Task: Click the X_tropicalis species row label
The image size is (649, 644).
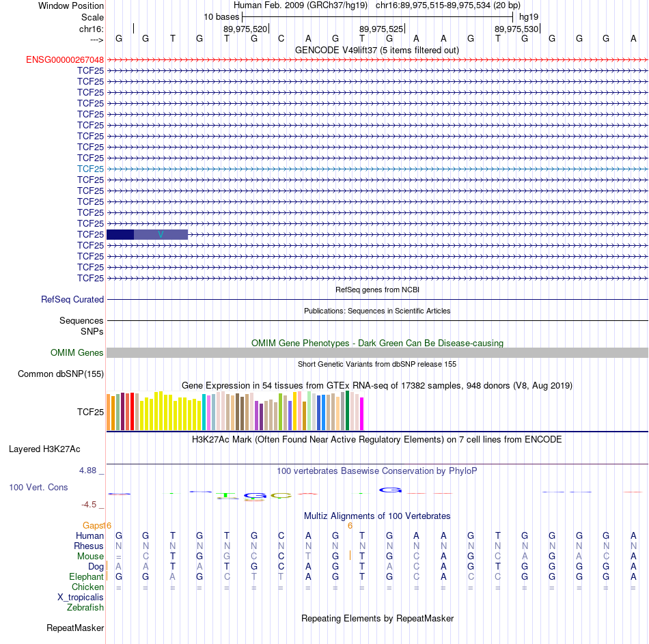Action: pos(81,598)
